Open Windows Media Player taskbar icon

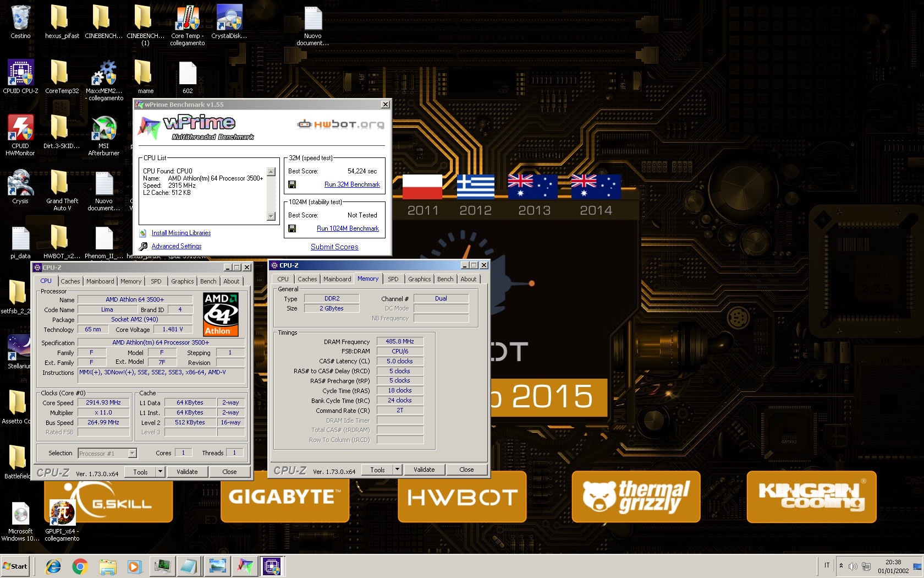tap(134, 566)
